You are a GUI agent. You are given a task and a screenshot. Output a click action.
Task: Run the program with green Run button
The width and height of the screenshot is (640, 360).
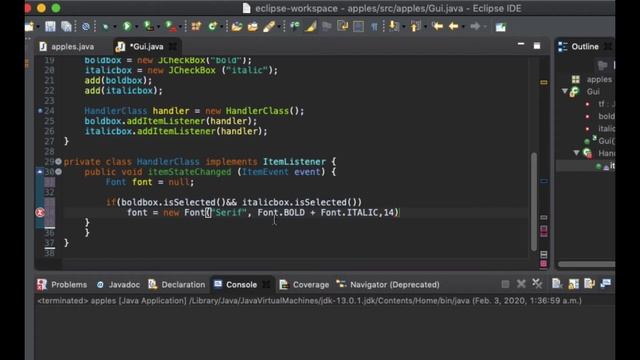(x=127, y=27)
